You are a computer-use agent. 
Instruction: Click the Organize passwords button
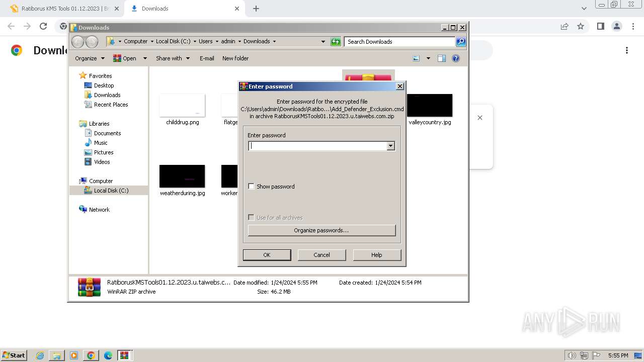(321, 230)
